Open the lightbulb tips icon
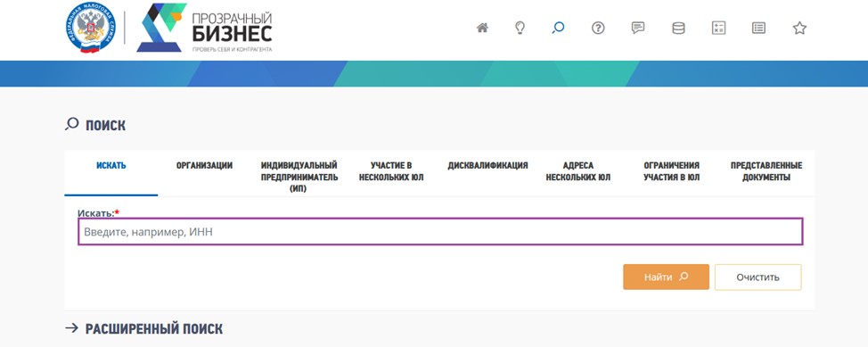 tap(520, 28)
